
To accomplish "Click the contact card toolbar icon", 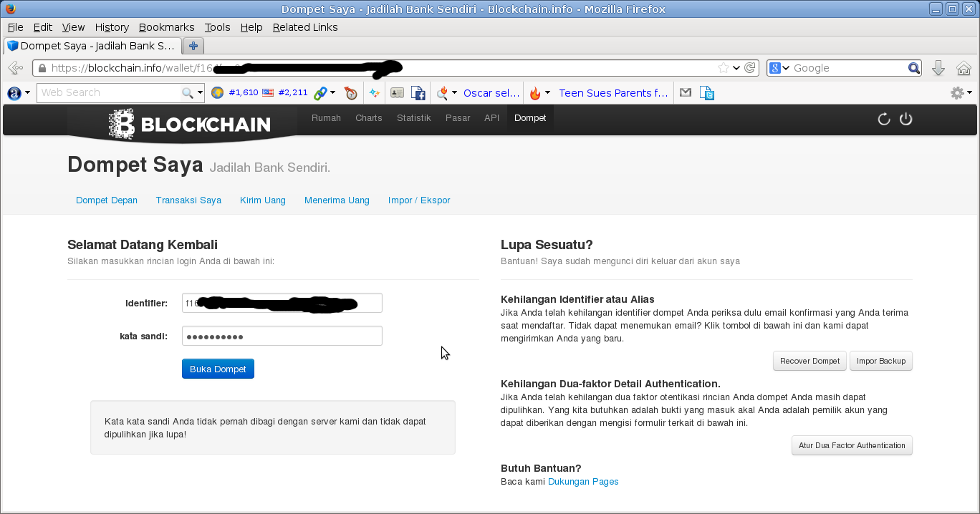I will click(397, 93).
